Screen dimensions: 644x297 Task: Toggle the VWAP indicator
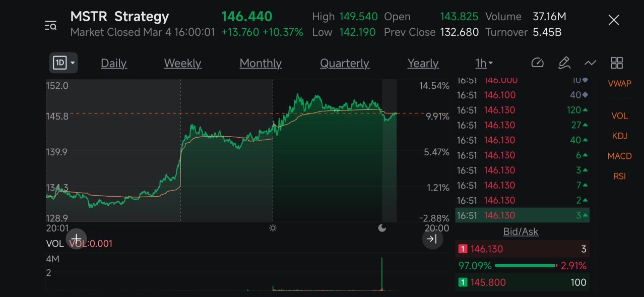tap(619, 84)
